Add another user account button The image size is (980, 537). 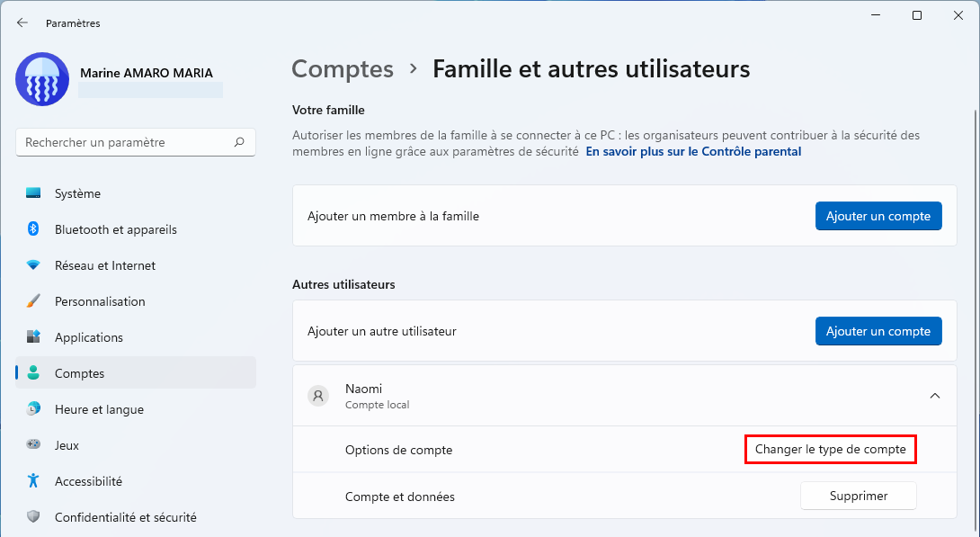point(878,331)
